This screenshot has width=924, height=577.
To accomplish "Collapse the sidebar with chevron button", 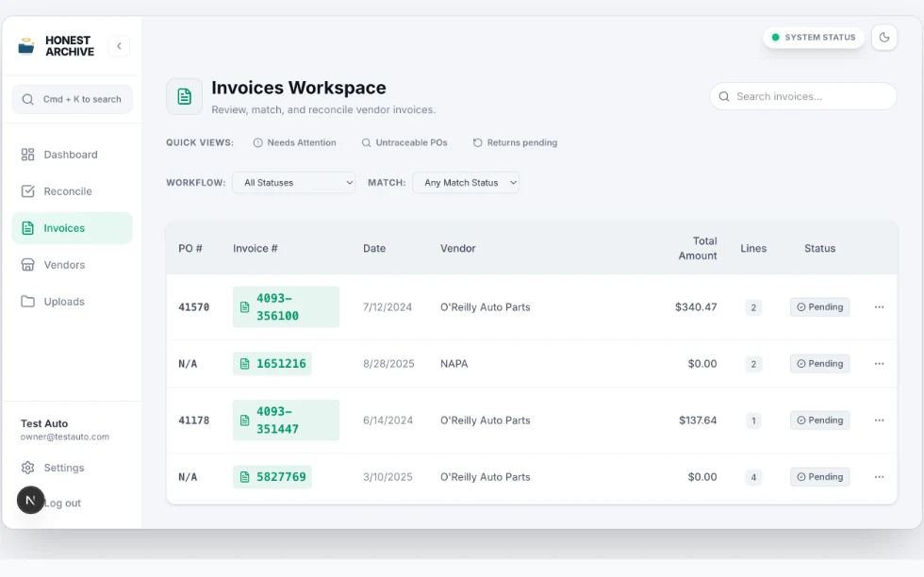I will pos(119,46).
